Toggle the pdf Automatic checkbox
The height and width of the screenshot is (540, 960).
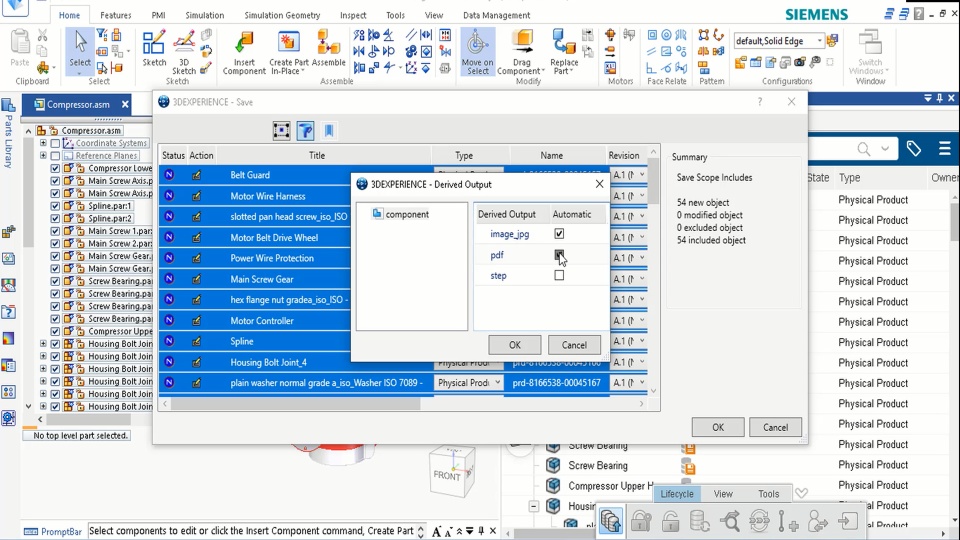click(x=559, y=254)
